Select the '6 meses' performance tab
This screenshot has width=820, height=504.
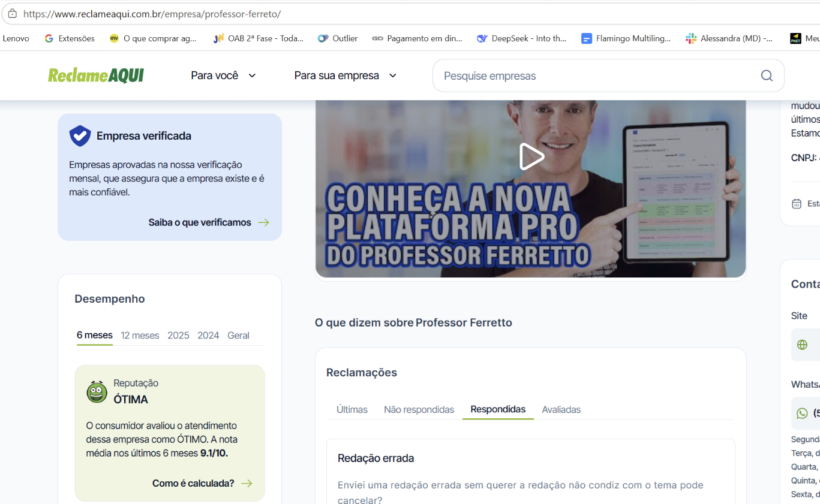[95, 335]
